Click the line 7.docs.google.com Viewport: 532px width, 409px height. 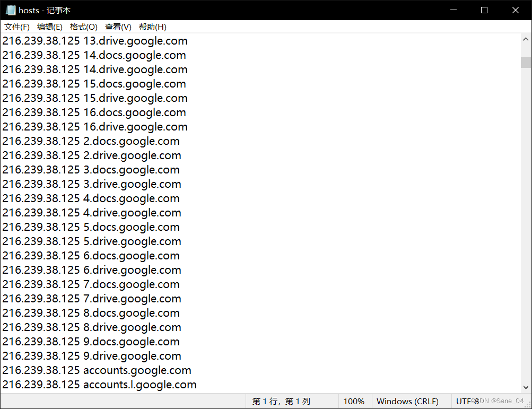(91, 284)
